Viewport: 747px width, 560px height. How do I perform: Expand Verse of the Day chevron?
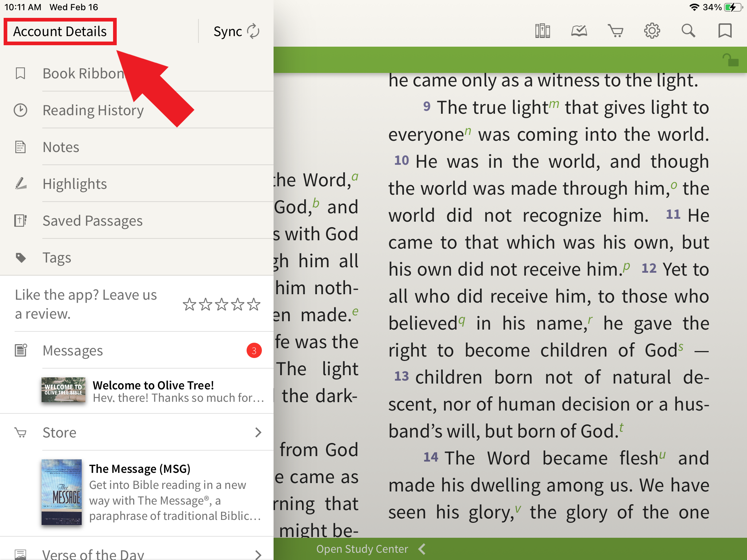pyautogui.click(x=258, y=555)
